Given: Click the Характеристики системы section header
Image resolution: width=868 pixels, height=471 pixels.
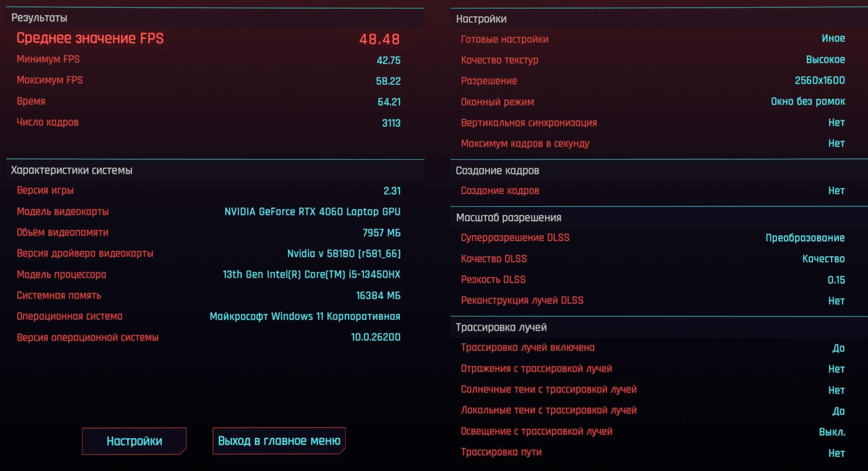Looking at the screenshot, I should [x=71, y=170].
